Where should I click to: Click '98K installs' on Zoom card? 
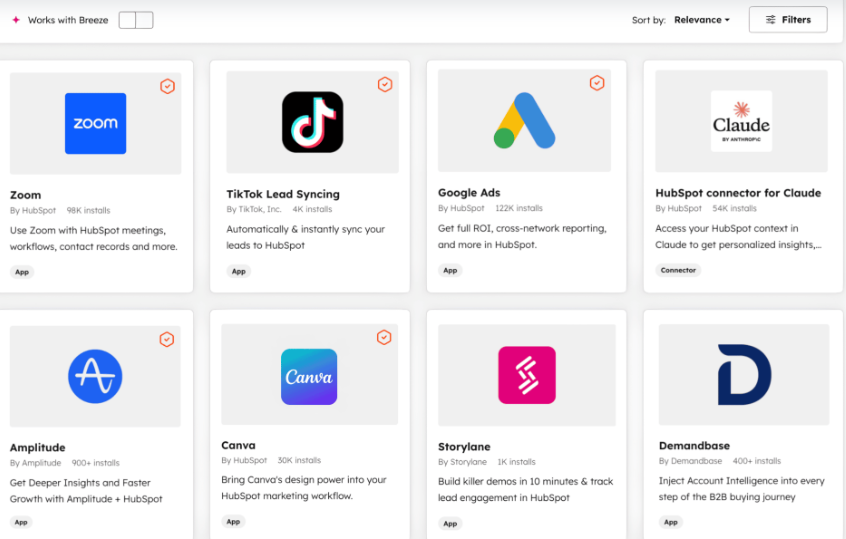pyautogui.click(x=88, y=210)
